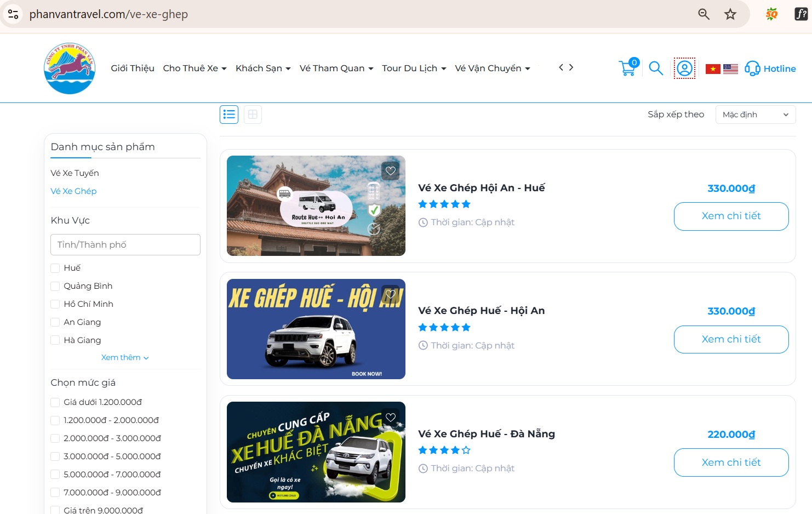Switch to list view layout
The width and height of the screenshot is (812, 514).
229,115
